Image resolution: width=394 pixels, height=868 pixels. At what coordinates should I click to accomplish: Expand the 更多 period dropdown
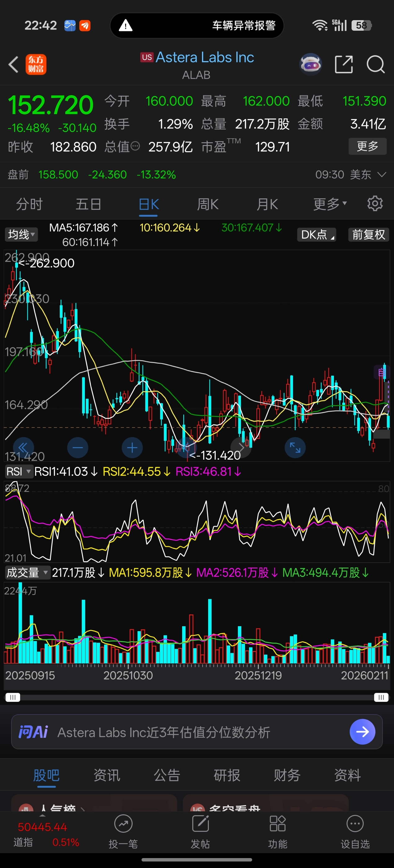click(330, 204)
